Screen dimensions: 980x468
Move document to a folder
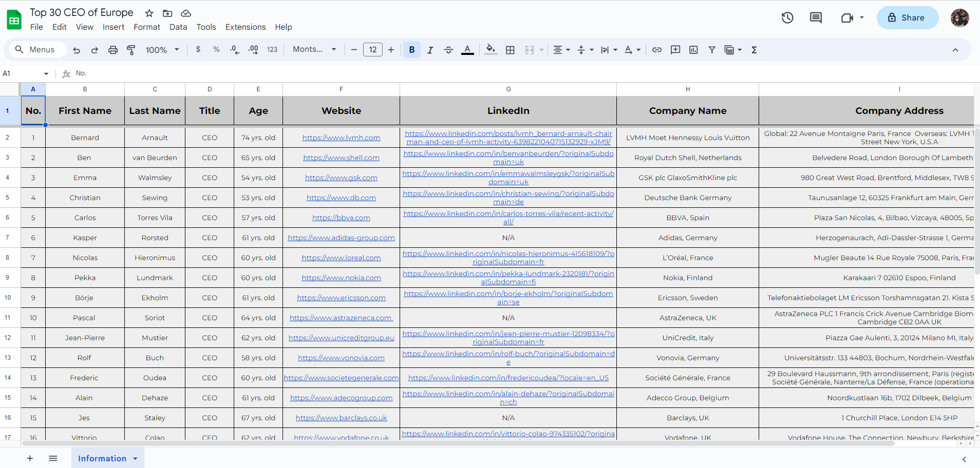pos(167,13)
